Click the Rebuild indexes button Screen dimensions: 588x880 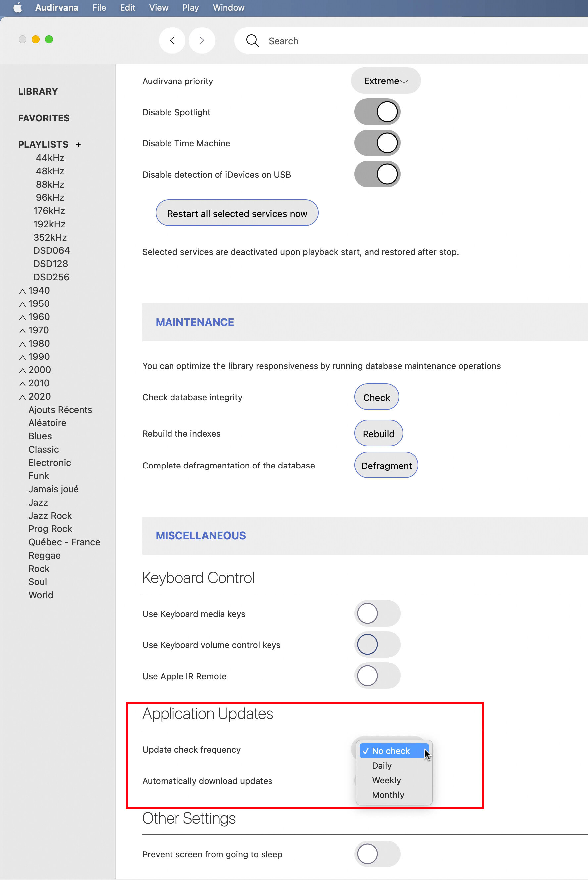(x=378, y=433)
